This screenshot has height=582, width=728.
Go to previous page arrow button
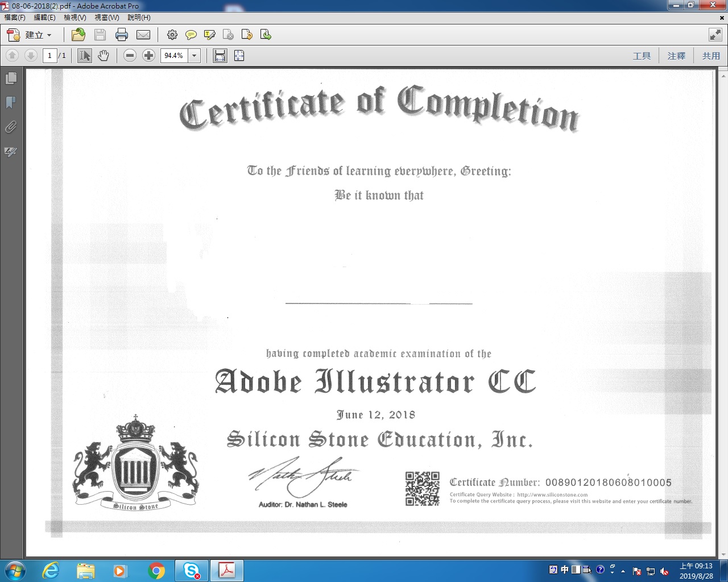click(13, 56)
